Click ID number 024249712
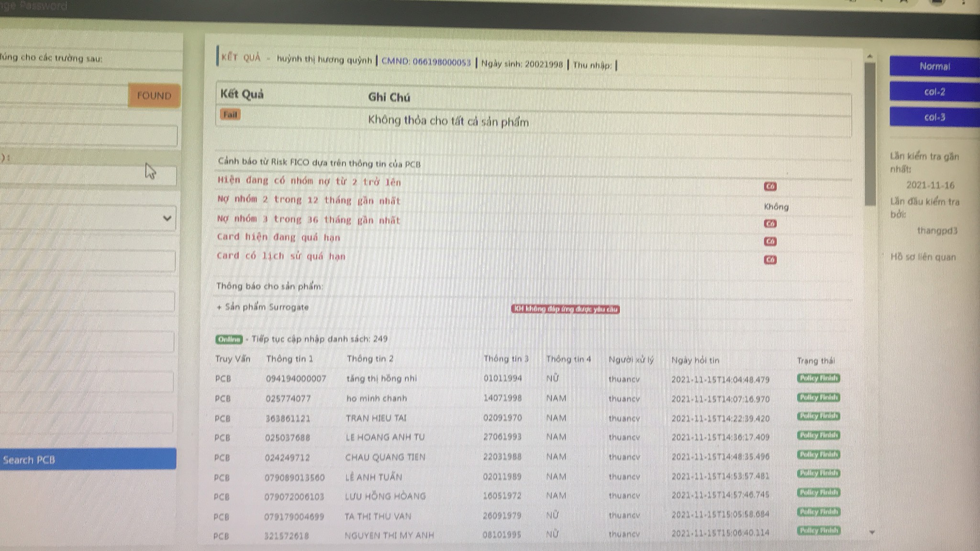980x551 pixels. pyautogui.click(x=287, y=458)
